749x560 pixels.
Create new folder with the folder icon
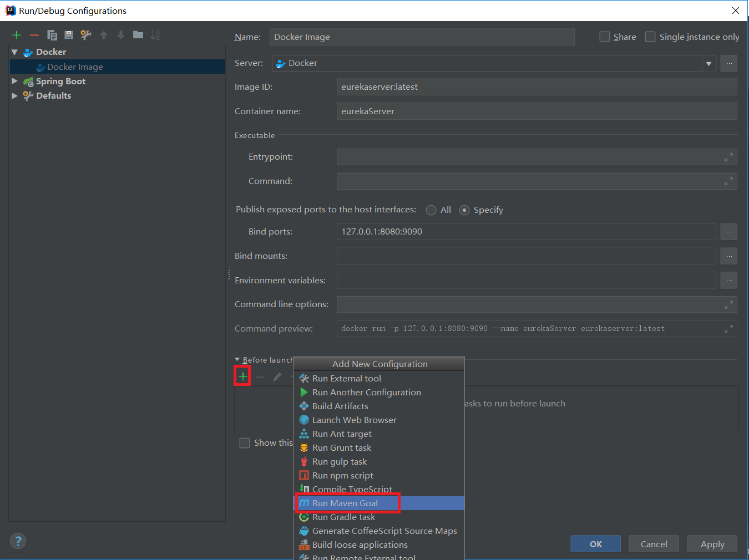(x=138, y=35)
